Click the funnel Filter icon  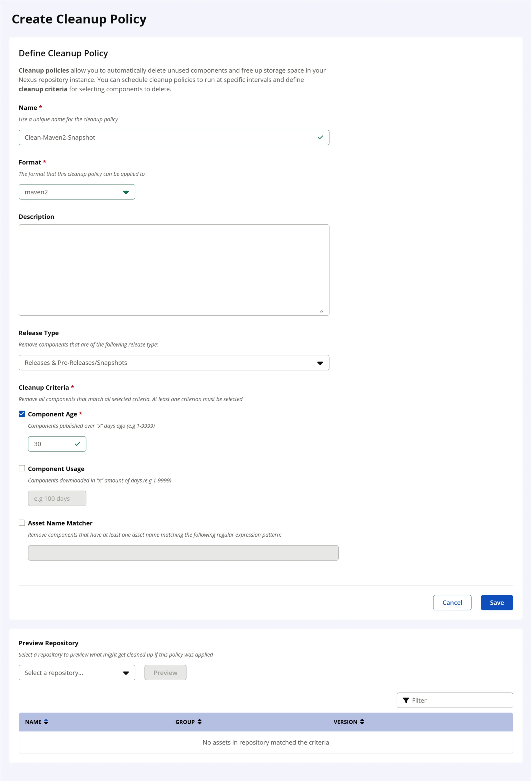[406, 700]
